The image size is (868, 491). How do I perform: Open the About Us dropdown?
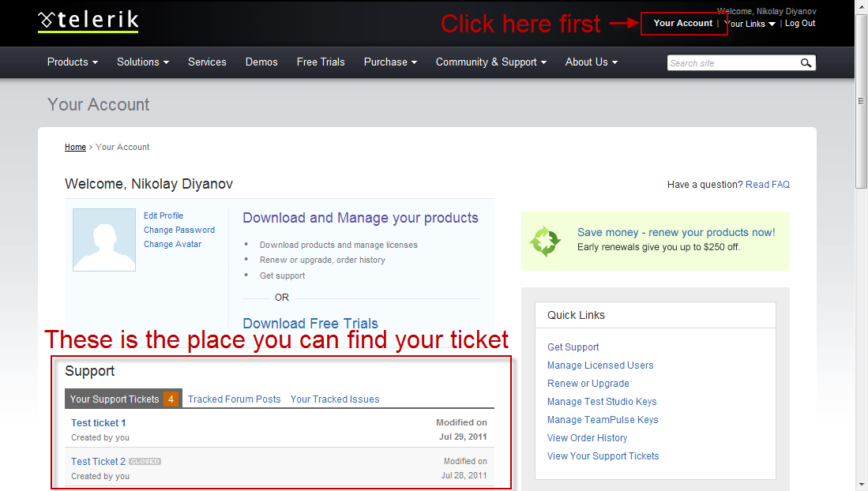tap(592, 62)
